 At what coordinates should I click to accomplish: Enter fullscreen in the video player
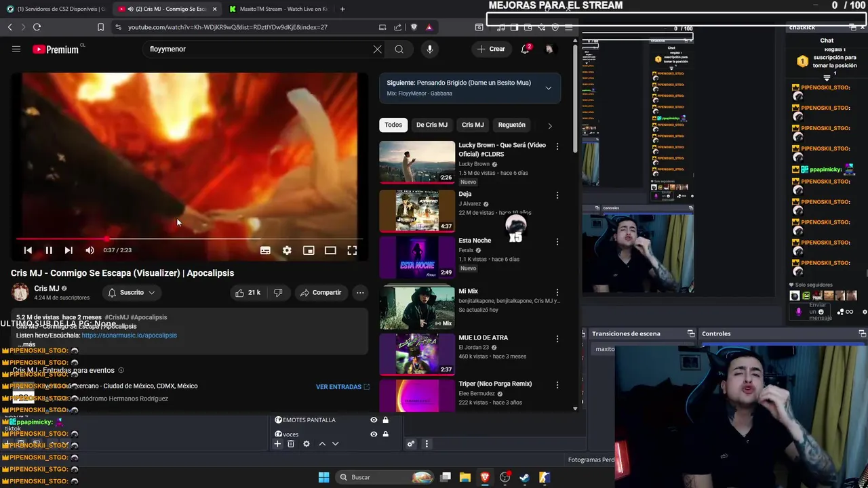352,250
